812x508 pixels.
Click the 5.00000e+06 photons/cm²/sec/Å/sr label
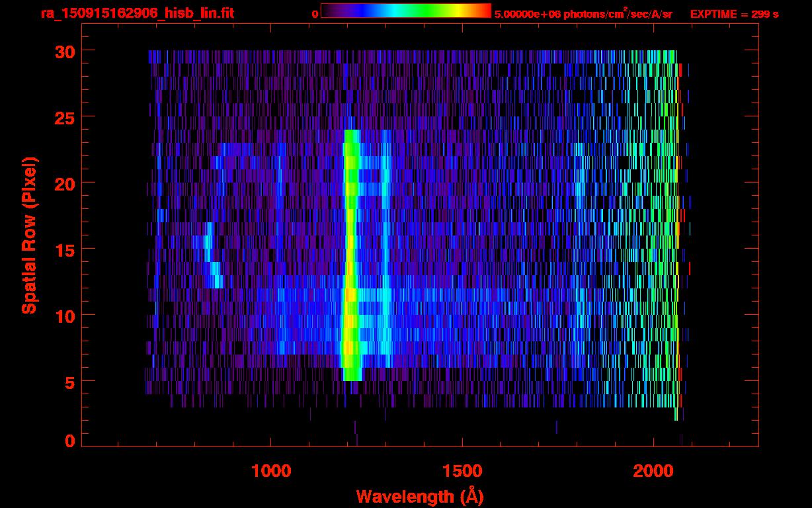click(583, 13)
